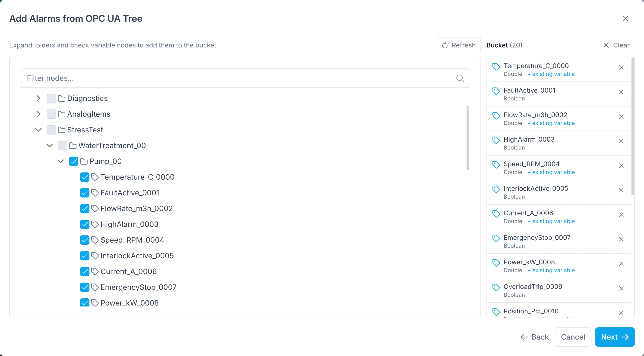Click the Pump_00 folder icon
Viewport: 644px width, 356px height.
(84, 161)
